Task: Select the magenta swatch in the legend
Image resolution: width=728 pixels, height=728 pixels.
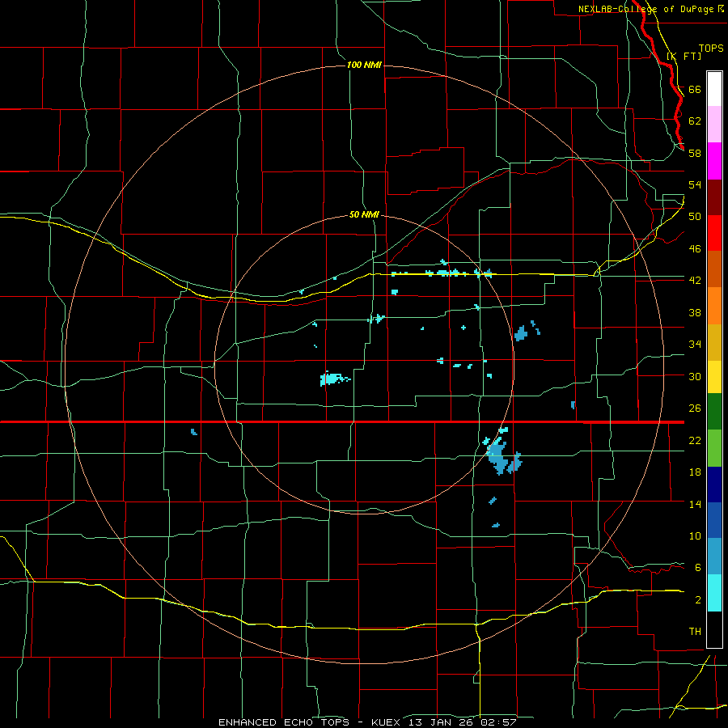Action: click(x=714, y=161)
